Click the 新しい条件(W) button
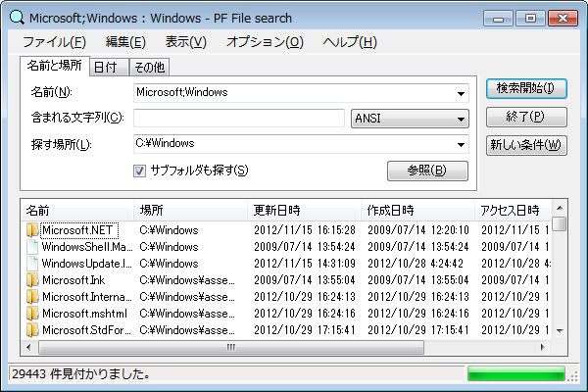This screenshot has width=588, height=392. 526,145
